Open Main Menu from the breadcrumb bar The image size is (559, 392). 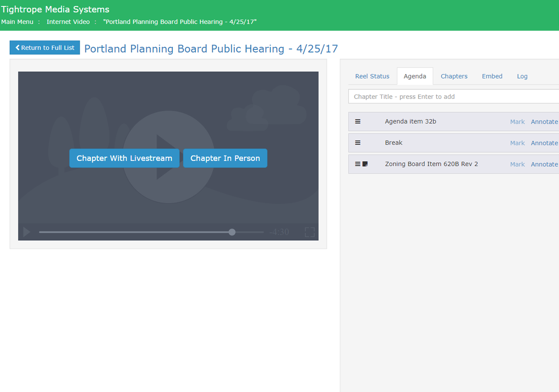pos(17,21)
